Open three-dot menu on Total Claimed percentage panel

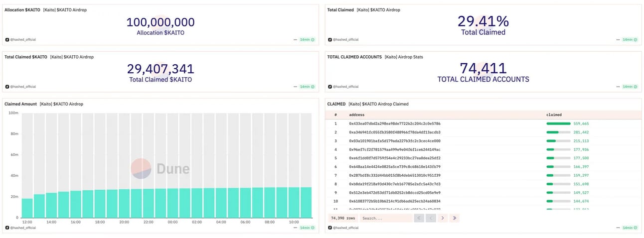pos(617,39)
